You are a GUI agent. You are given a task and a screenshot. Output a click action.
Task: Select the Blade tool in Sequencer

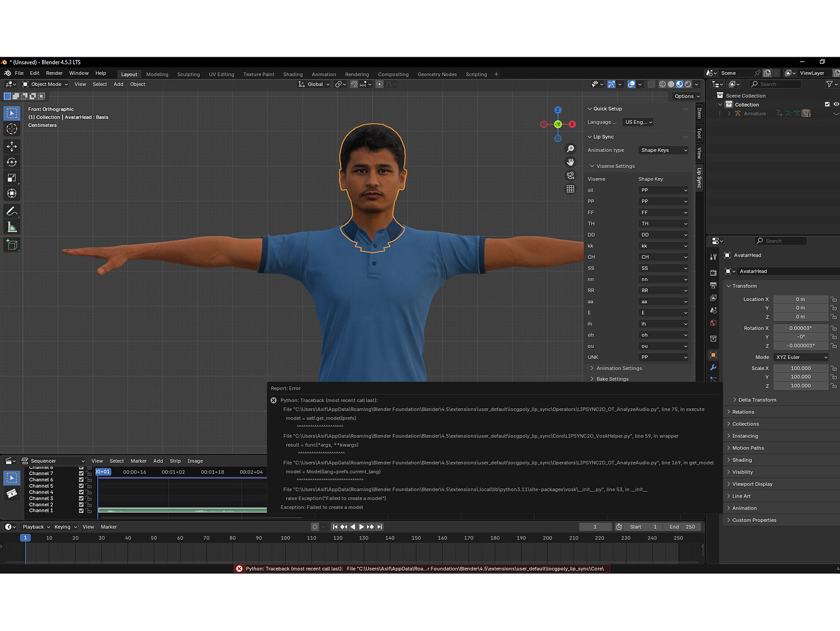coord(12,493)
